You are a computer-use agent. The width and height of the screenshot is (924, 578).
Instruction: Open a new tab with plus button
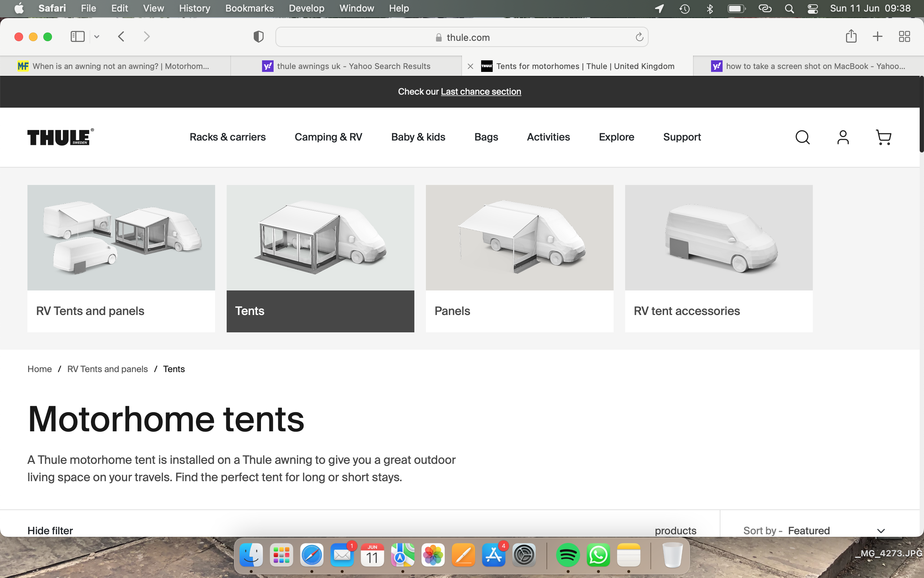tap(877, 37)
